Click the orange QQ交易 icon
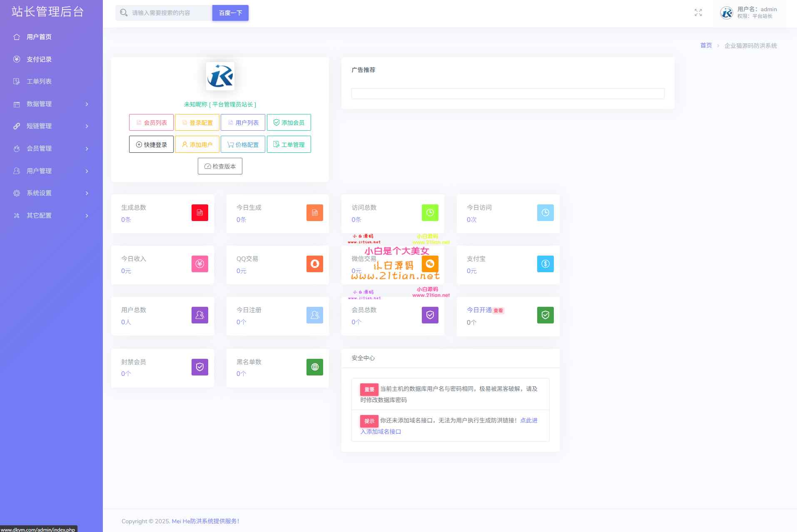 pos(314,264)
